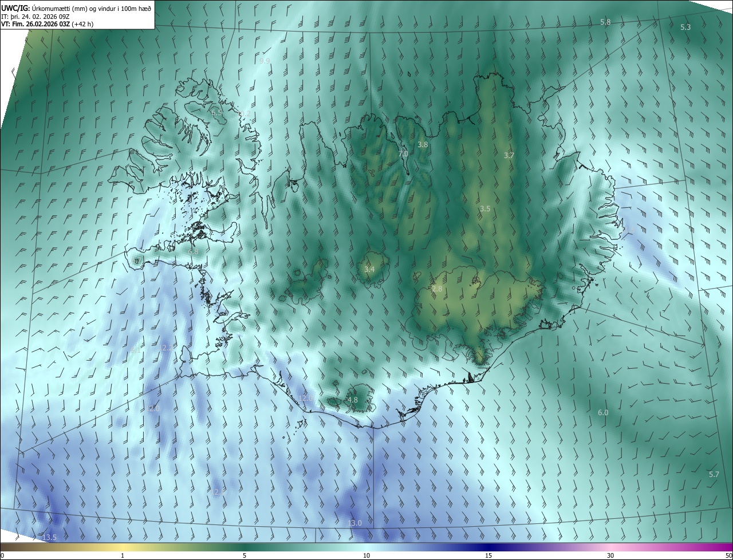Click the 13.0 value on the map
This screenshot has width=733, height=560.
coord(355,523)
